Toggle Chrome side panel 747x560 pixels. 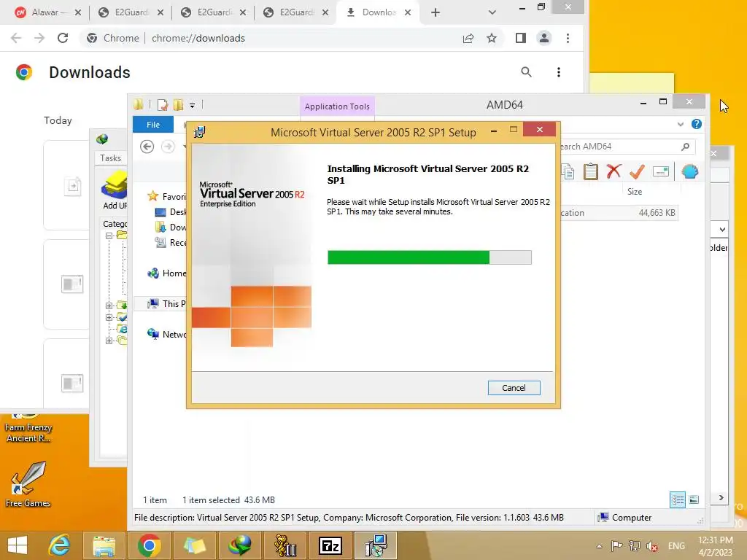[x=521, y=38]
